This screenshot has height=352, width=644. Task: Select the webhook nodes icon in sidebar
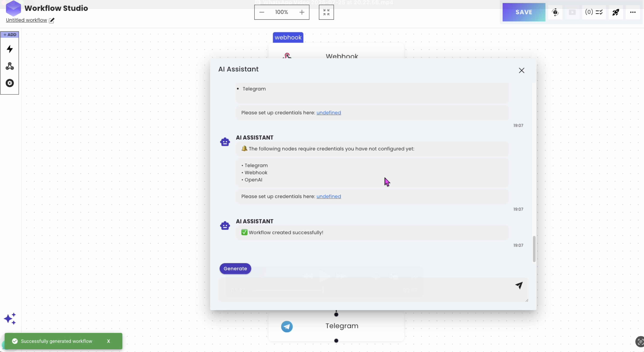pos(10,66)
